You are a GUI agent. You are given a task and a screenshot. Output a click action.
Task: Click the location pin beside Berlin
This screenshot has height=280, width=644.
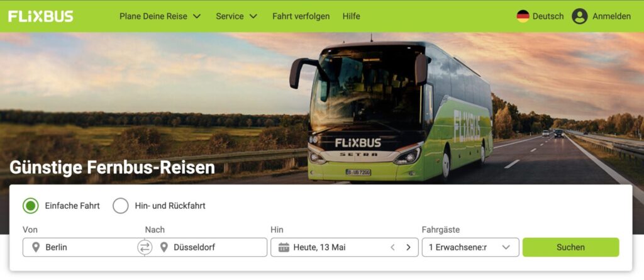[x=36, y=247]
